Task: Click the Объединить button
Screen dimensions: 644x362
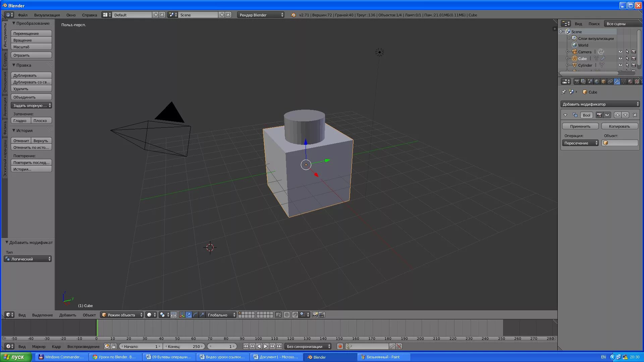Action: [31, 97]
